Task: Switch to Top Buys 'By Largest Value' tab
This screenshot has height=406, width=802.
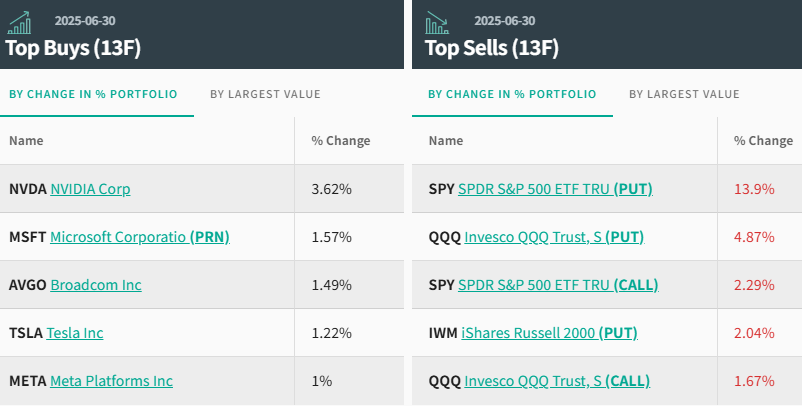Action: point(265,94)
